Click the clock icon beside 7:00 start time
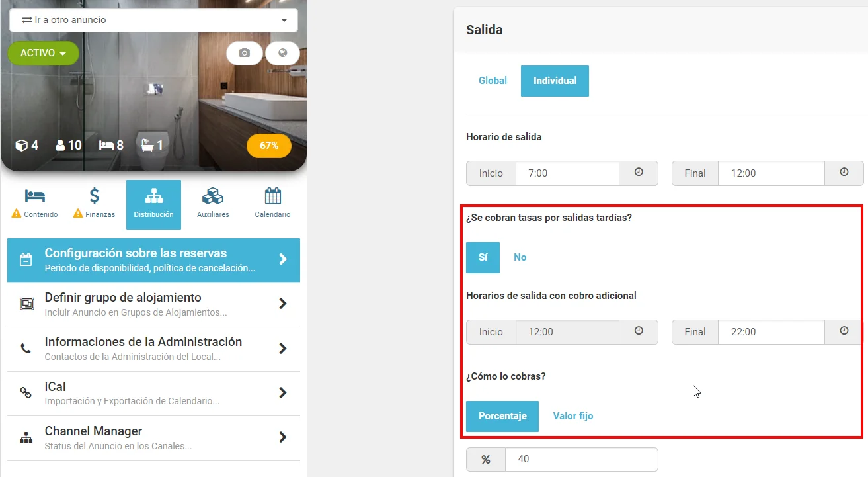This screenshot has width=868, height=477. [639, 173]
